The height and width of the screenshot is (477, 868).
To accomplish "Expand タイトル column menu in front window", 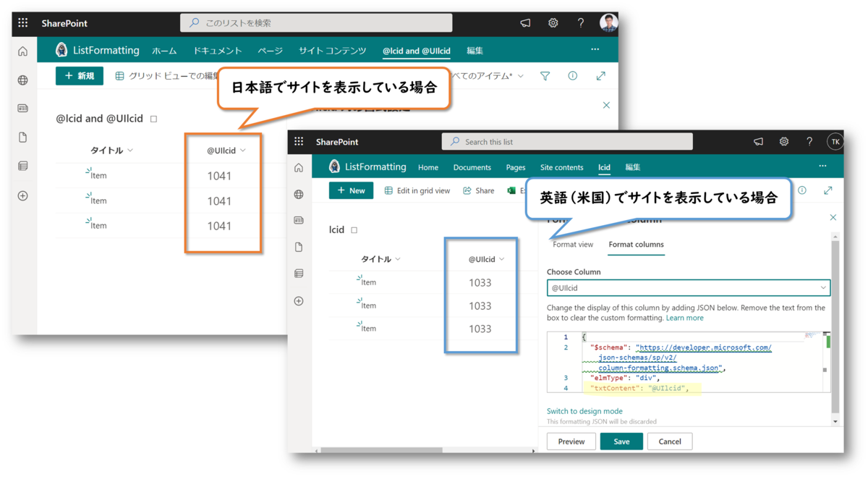I will [398, 259].
